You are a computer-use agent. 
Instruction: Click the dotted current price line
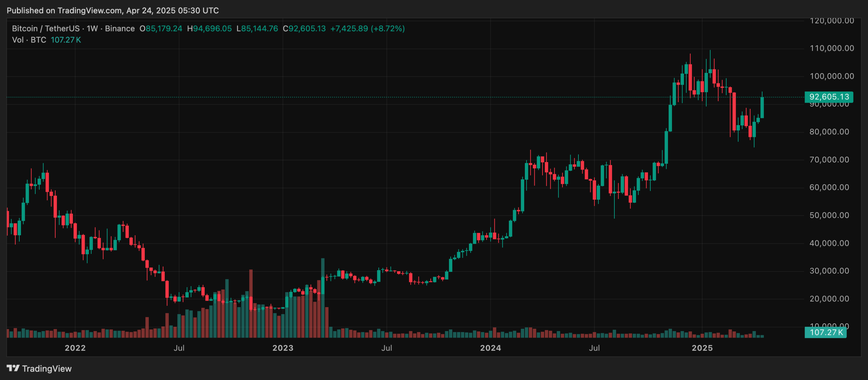pos(407,97)
